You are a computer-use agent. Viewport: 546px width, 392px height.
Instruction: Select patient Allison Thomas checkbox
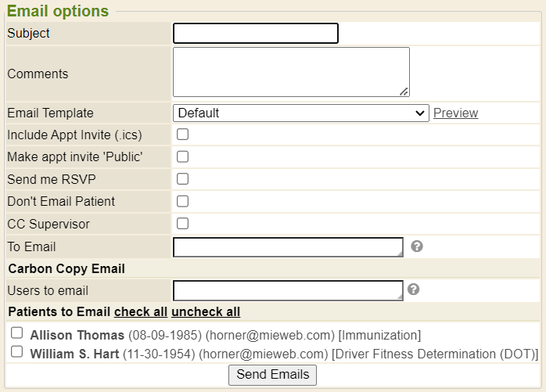(x=17, y=333)
